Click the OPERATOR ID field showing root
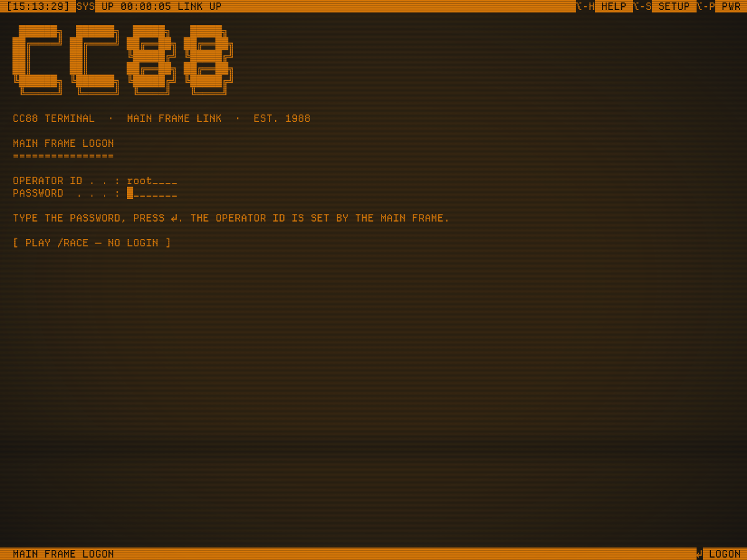Image resolution: width=747 pixels, height=560 pixels. point(152,180)
